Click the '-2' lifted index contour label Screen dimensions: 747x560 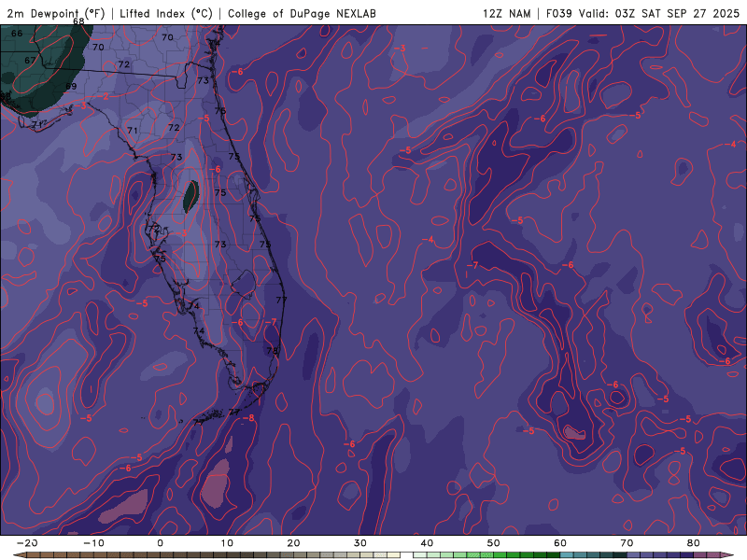click(105, 97)
